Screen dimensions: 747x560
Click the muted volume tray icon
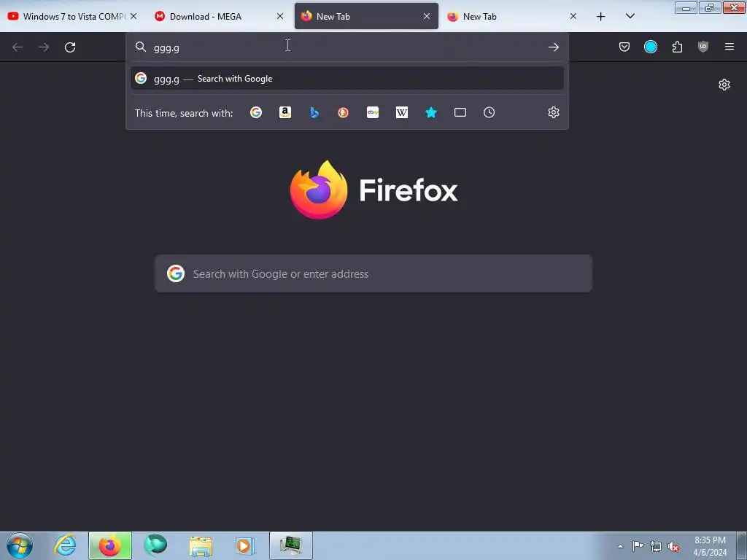673,546
